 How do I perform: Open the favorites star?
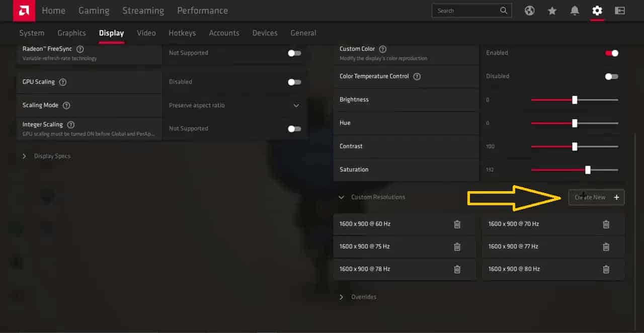tap(552, 10)
